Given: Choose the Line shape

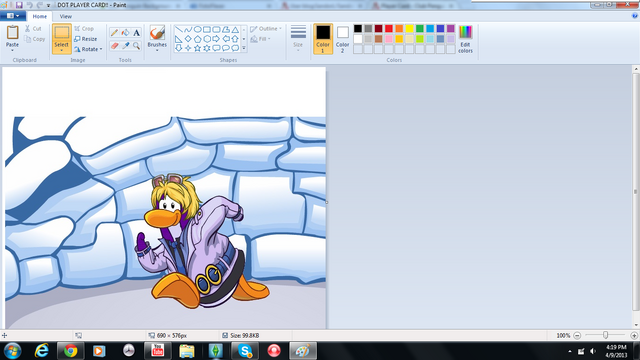Looking at the screenshot, I should point(179,29).
